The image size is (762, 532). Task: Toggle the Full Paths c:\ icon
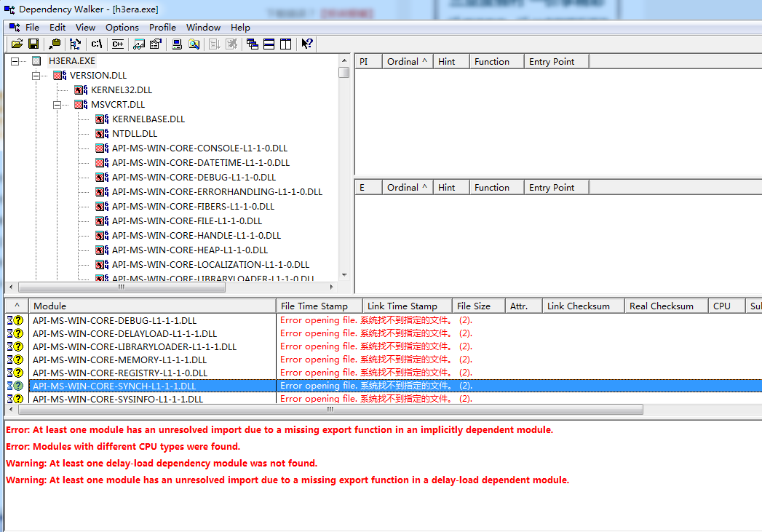coord(97,44)
